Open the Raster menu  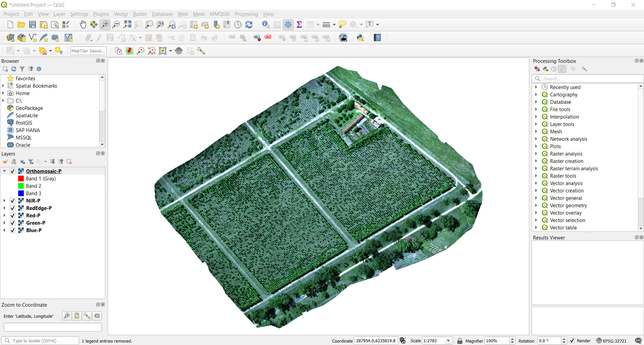[x=140, y=14]
